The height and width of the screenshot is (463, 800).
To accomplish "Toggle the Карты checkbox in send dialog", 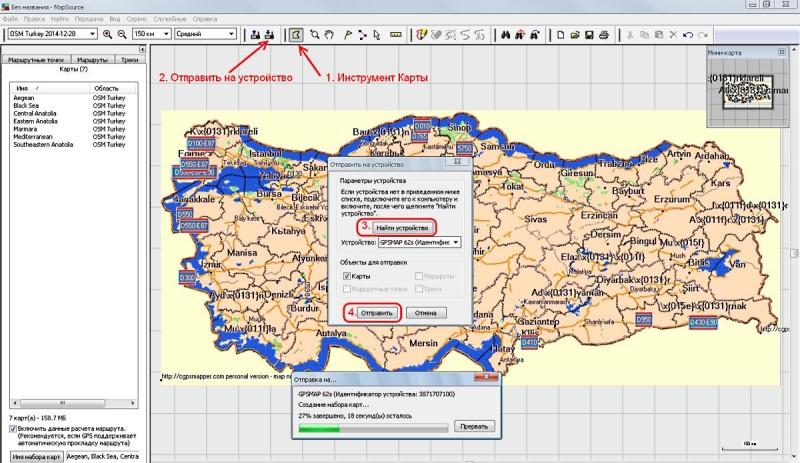I will click(x=347, y=276).
